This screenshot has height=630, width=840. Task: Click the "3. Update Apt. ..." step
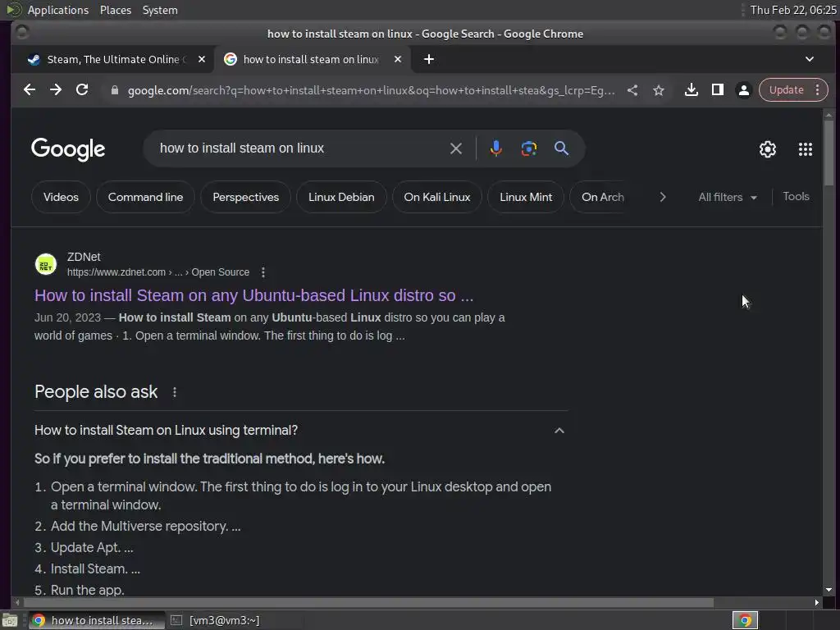tap(84, 547)
